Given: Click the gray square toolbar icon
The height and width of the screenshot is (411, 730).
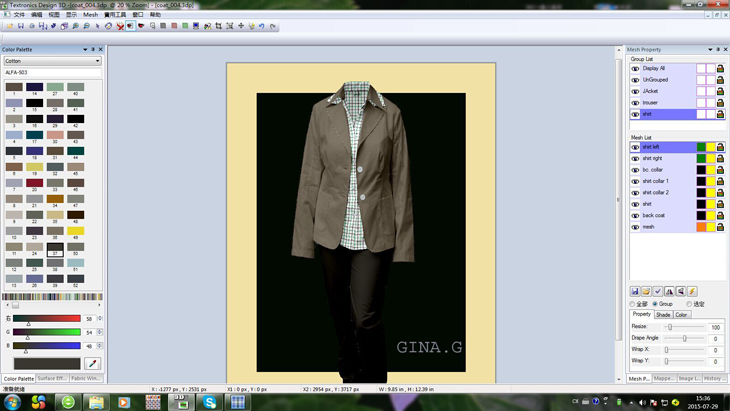Looking at the screenshot, I should coord(163,26).
